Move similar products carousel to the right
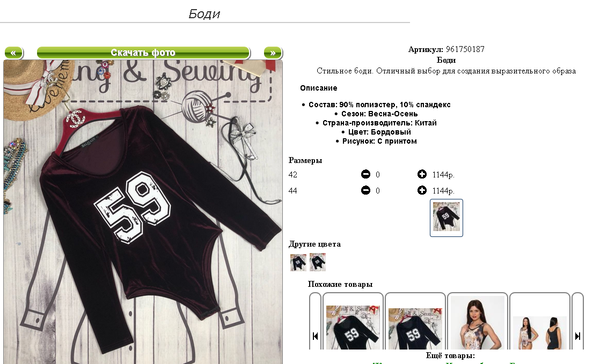 tap(577, 336)
